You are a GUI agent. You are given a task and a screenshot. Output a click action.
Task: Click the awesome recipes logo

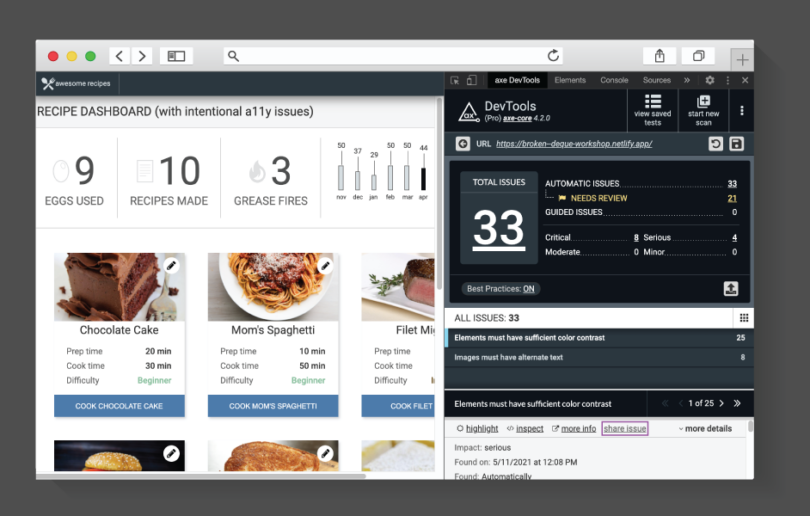tap(76, 83)
